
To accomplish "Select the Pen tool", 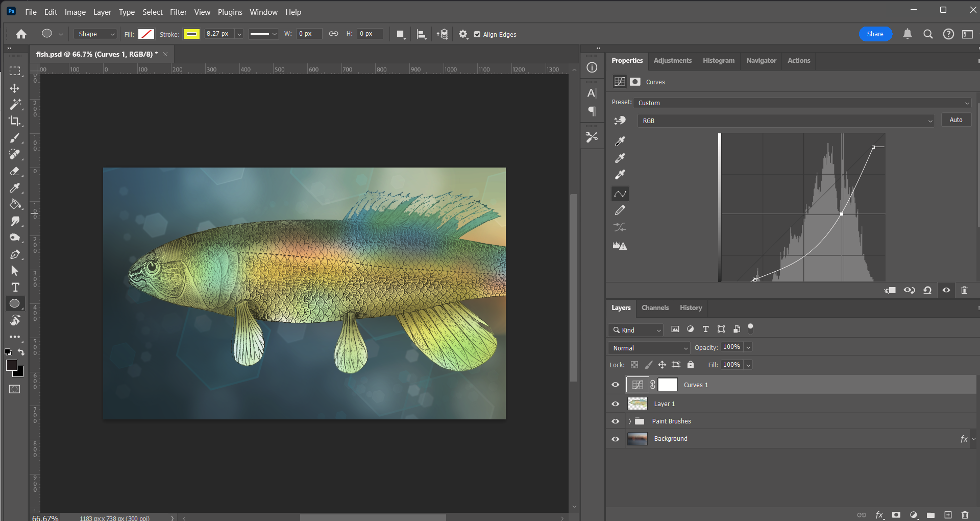I will tap(15, 254).
